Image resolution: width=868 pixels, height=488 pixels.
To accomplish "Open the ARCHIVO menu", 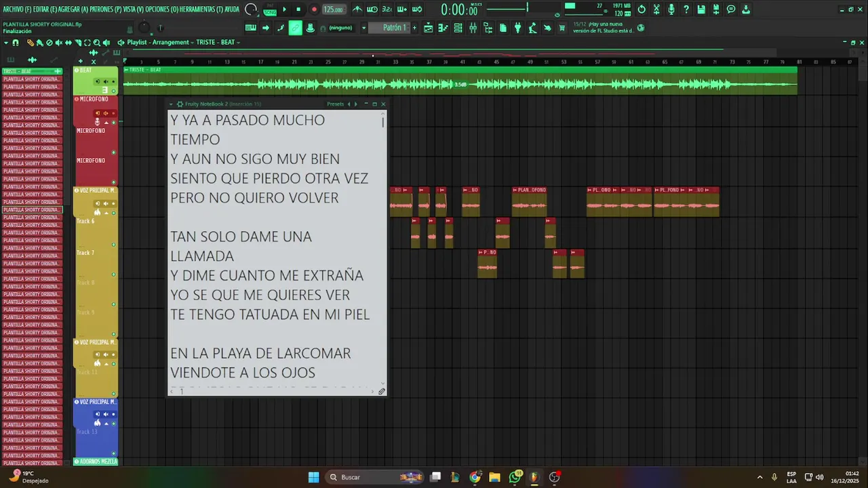I will click(x=16, y=9).
